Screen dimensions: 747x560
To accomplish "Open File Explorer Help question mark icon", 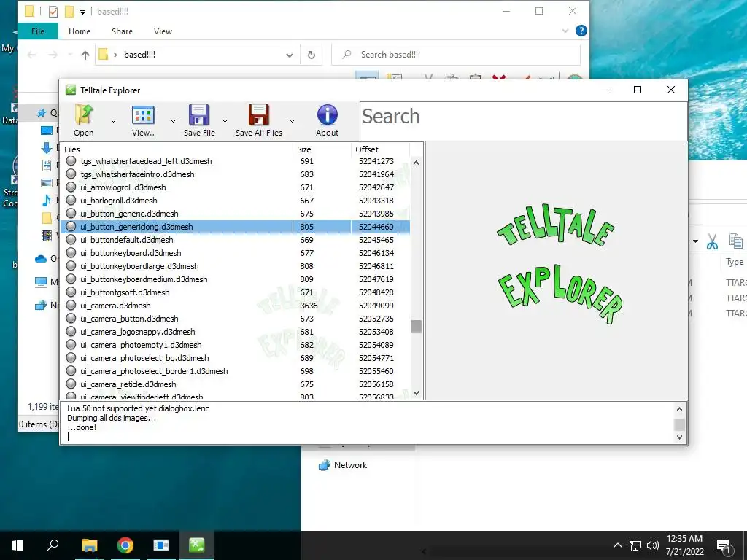I will (x=581, y=31).
